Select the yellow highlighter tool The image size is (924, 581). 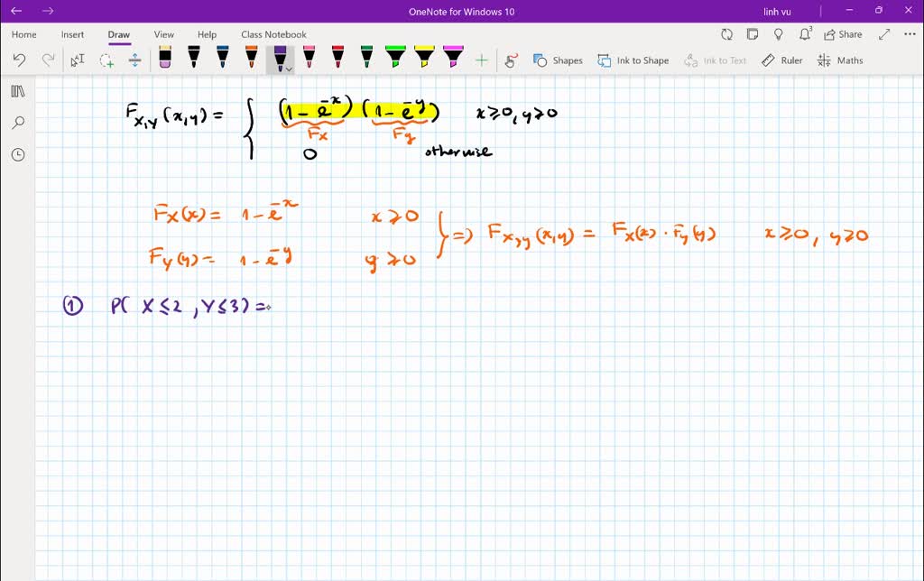422,60
